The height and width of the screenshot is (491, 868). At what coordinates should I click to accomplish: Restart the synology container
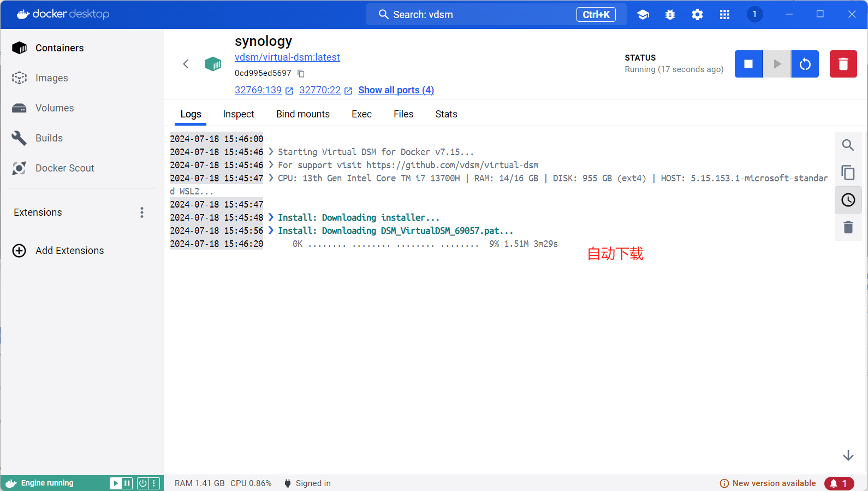point(805,64)
